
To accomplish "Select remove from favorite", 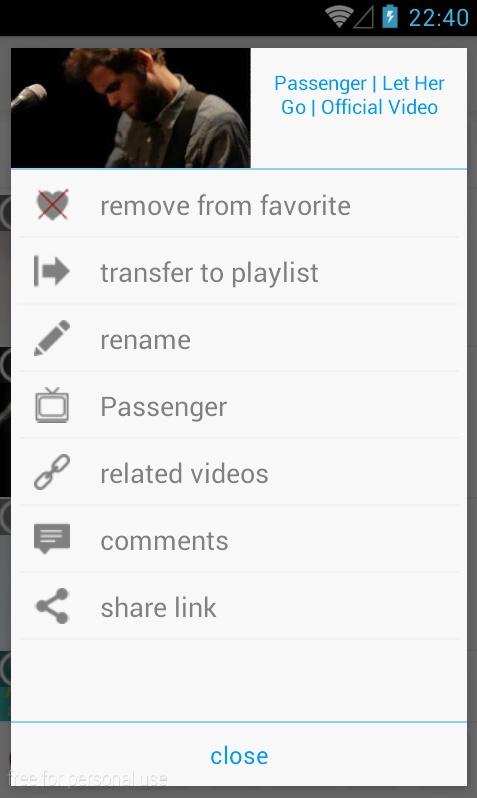I will (239, 205).
